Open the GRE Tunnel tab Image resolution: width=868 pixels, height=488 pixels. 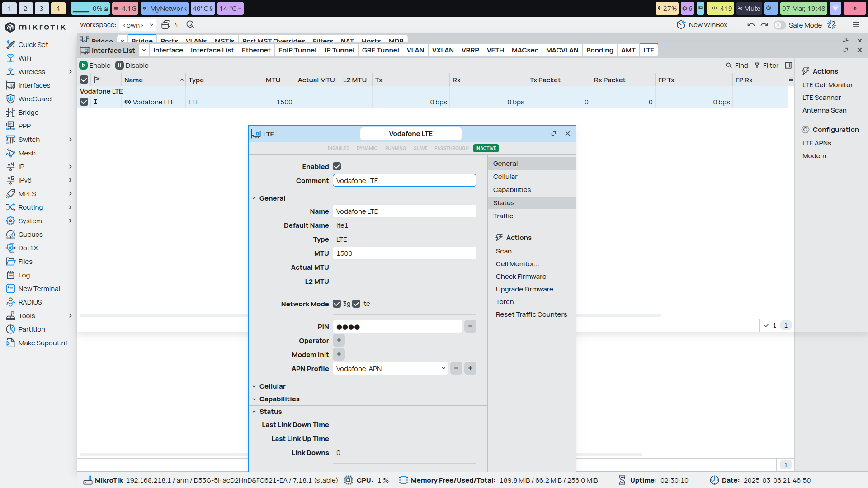[380, 50]
